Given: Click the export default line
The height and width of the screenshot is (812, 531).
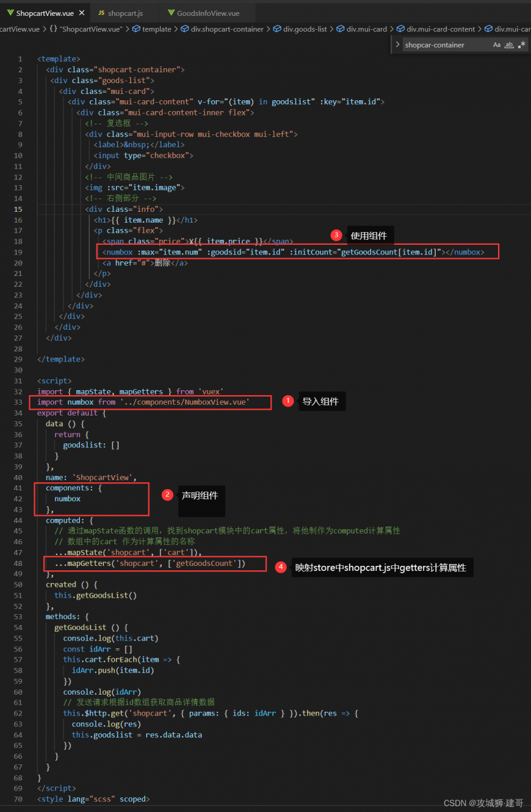Looking at the screenshot, I should (71, 413).
